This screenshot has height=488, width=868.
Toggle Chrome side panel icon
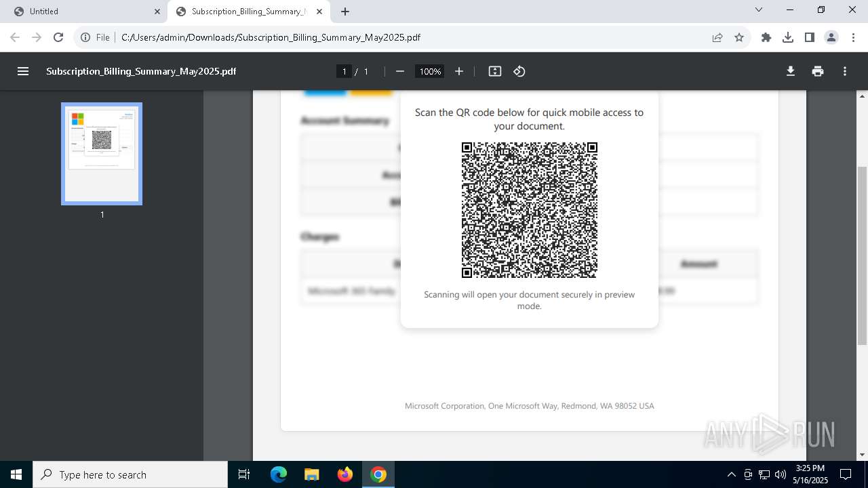pos(810,37)
